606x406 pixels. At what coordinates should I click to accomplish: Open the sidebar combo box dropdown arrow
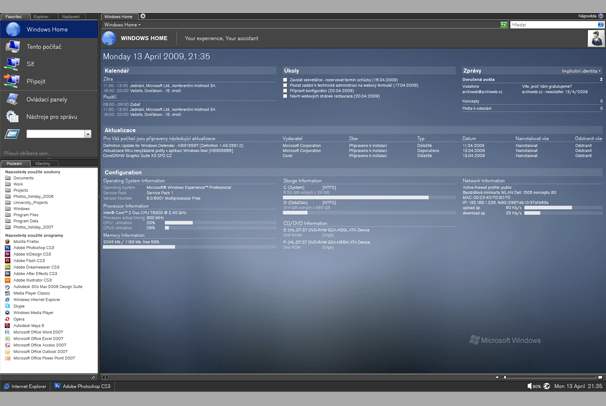(87, 133)
